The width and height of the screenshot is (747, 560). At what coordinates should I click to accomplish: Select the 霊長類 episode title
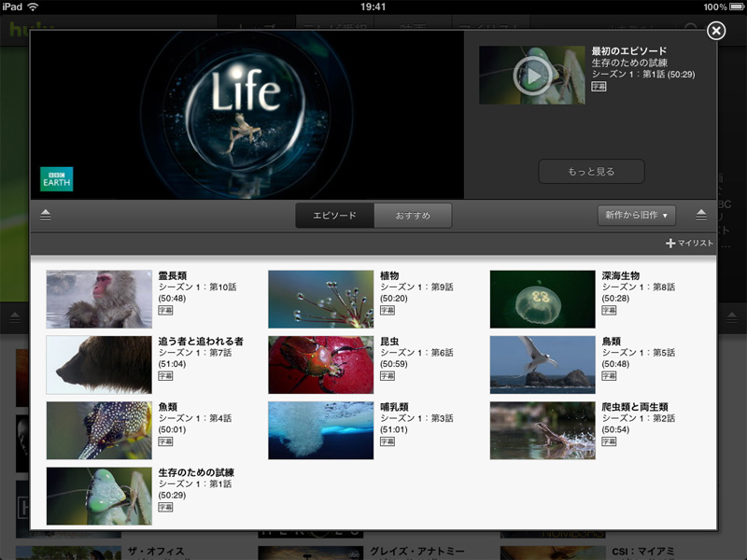point(173,275)
